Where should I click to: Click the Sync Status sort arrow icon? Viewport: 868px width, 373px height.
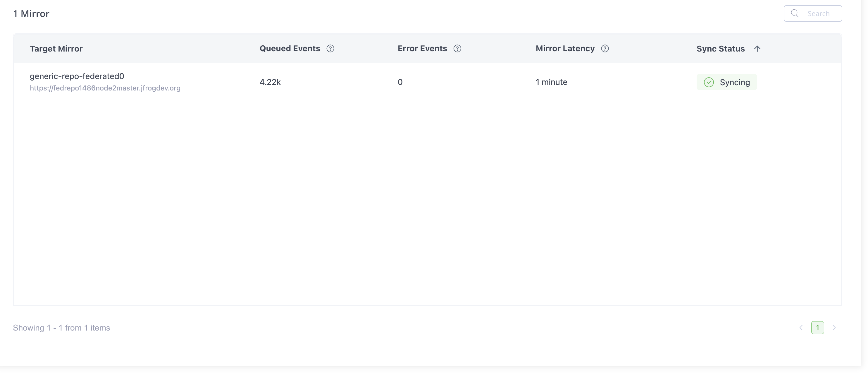point(757,49)
